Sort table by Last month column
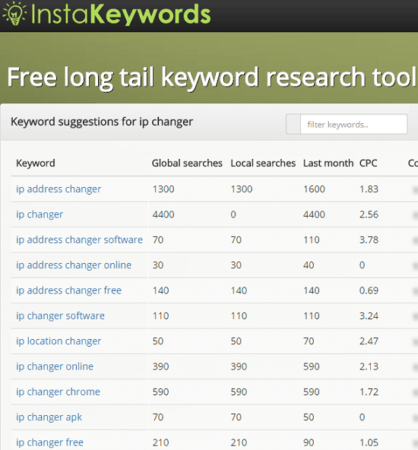418x450 pixels. 328,163
